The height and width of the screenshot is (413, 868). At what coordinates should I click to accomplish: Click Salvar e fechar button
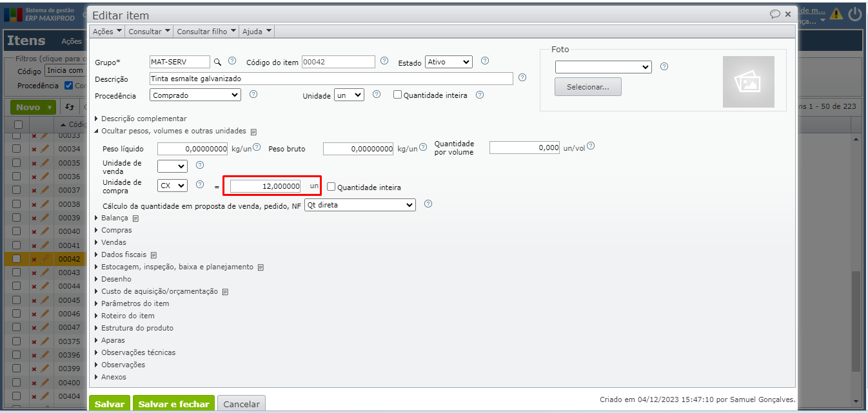point(174,404)
